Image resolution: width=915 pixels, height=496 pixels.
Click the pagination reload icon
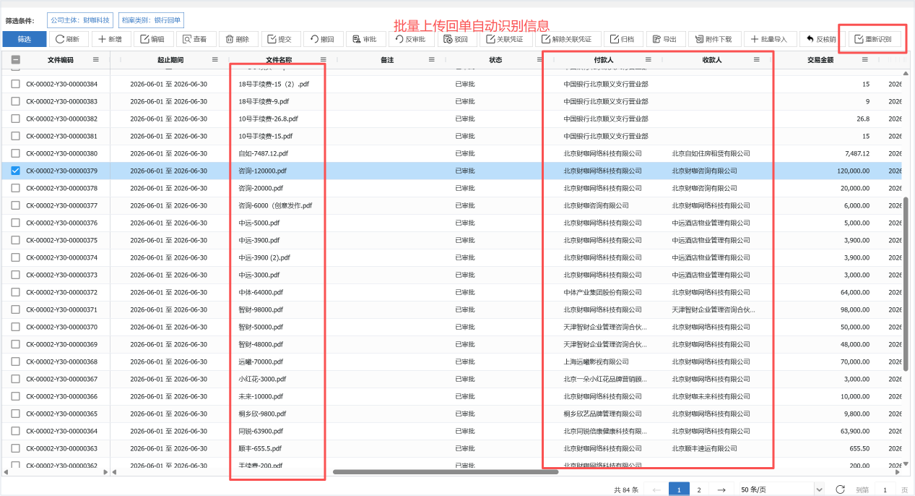[x=840, y=490]
